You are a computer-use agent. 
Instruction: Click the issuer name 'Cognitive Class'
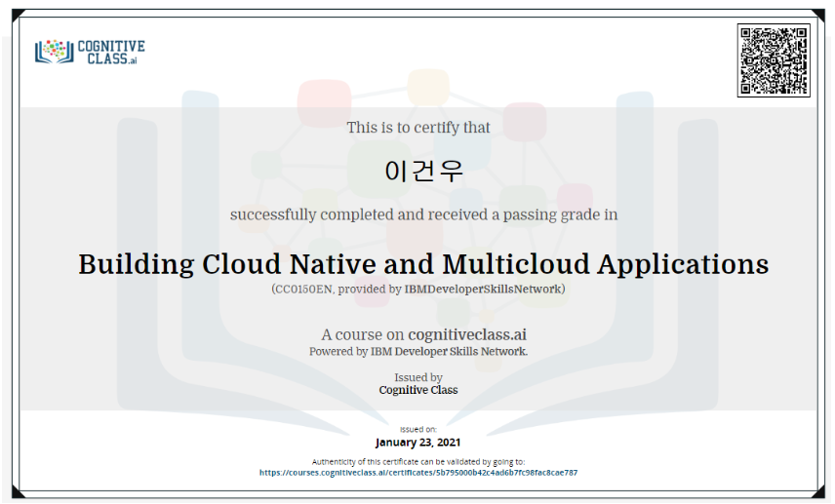pyautogui.click(x=418, y=390)
